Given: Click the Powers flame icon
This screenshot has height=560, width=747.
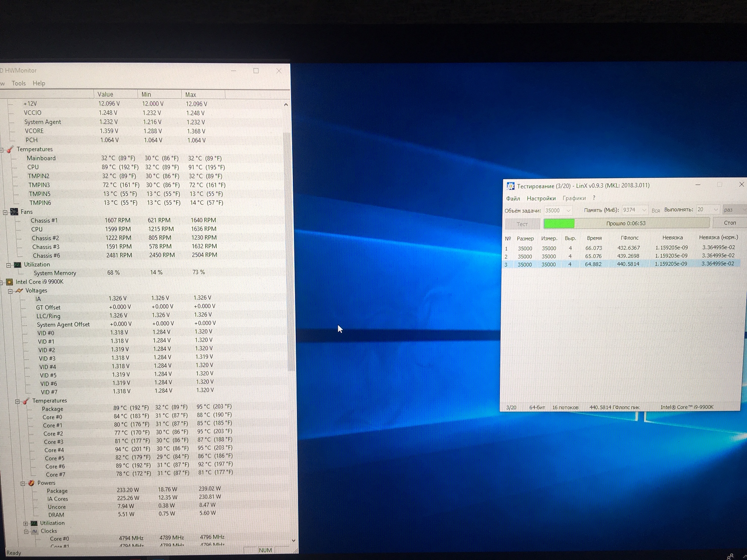Looking at the screenshot, I should point(31,483).
